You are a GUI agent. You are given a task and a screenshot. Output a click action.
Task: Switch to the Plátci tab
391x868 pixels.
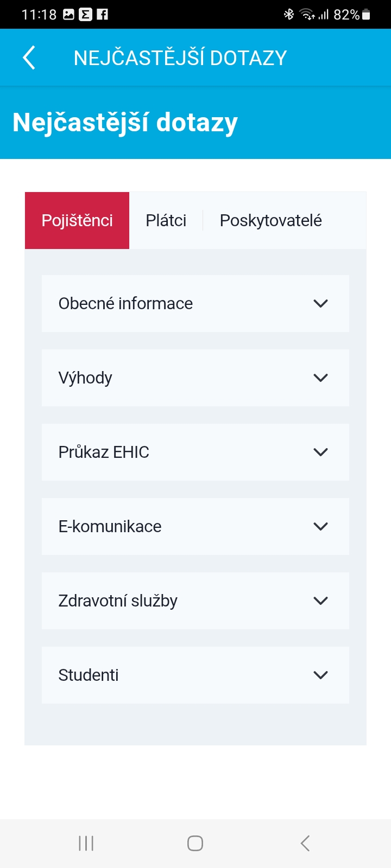point(166,220)
